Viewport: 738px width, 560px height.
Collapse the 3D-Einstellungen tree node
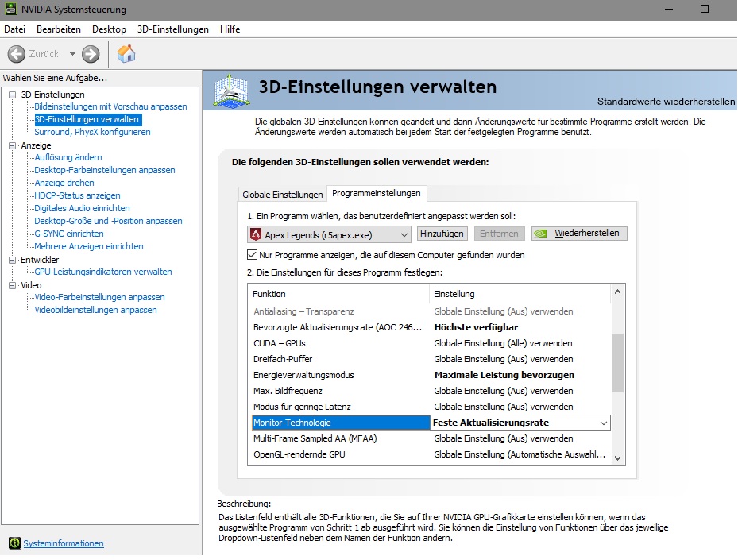(x=12, y=95)
